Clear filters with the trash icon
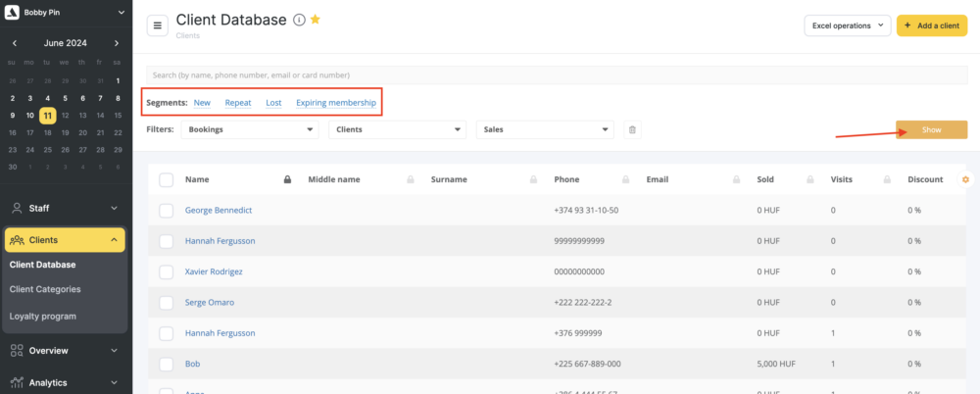The height and width of the screenshot is (394, 980). pos(632,130)
